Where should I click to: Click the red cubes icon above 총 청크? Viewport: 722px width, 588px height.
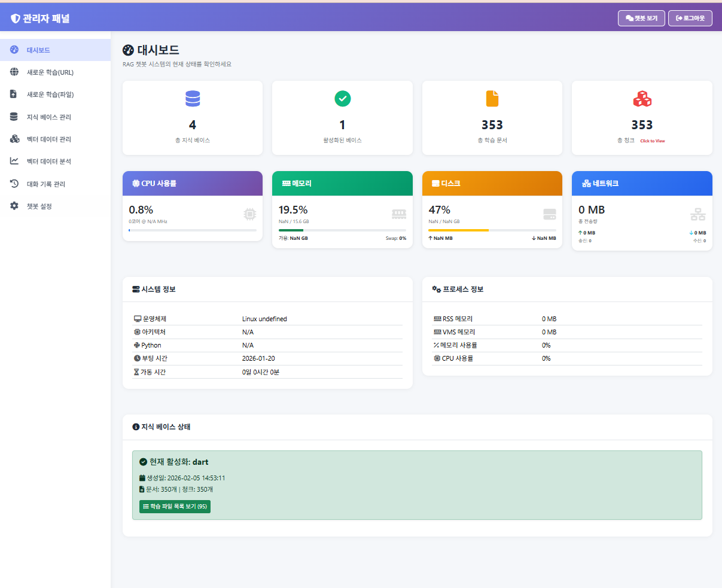coord(642,99)
